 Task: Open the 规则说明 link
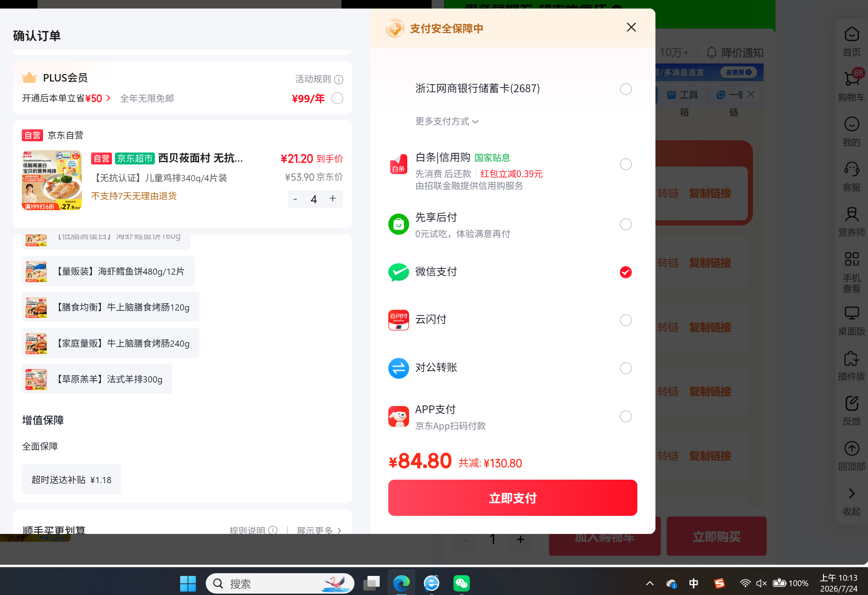[247, 530]
